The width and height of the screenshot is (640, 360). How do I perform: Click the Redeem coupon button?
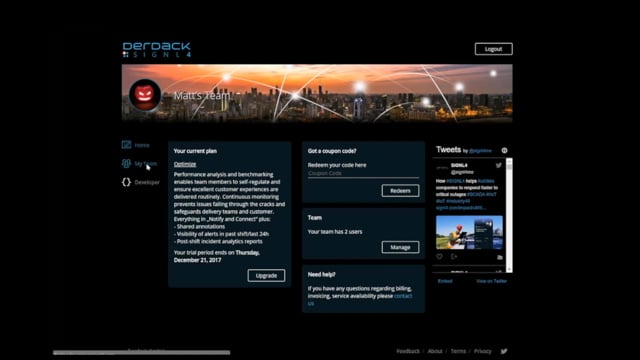pos(400,191)
